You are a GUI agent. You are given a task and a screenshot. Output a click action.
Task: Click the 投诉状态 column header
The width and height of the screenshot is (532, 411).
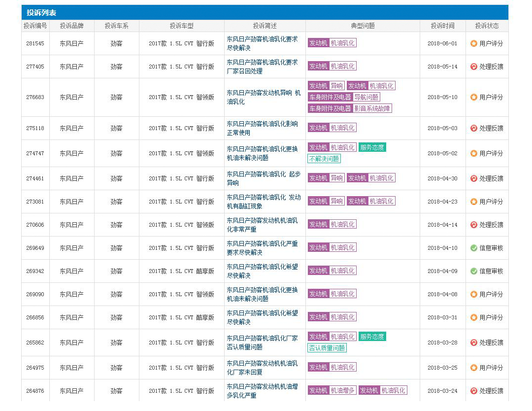click(487, 26)
